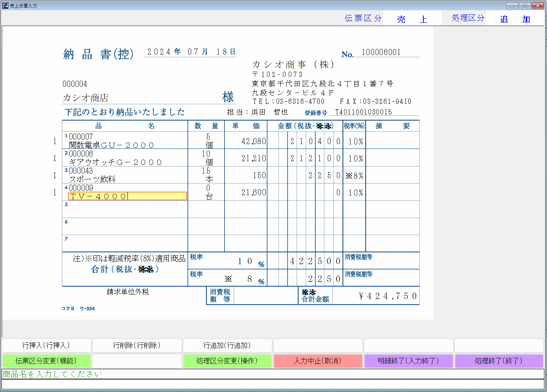The height and width of the screenshot is (392, 547).
Task: Click staff name 浜田 哲也
Action: (x=269, y=112)
